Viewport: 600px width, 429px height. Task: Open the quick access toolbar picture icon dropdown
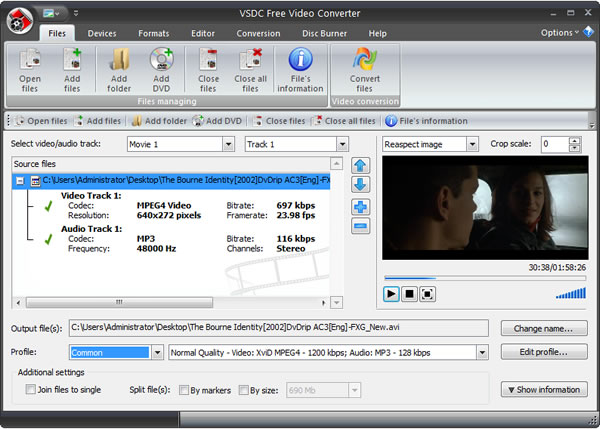[x=51, y=13]
